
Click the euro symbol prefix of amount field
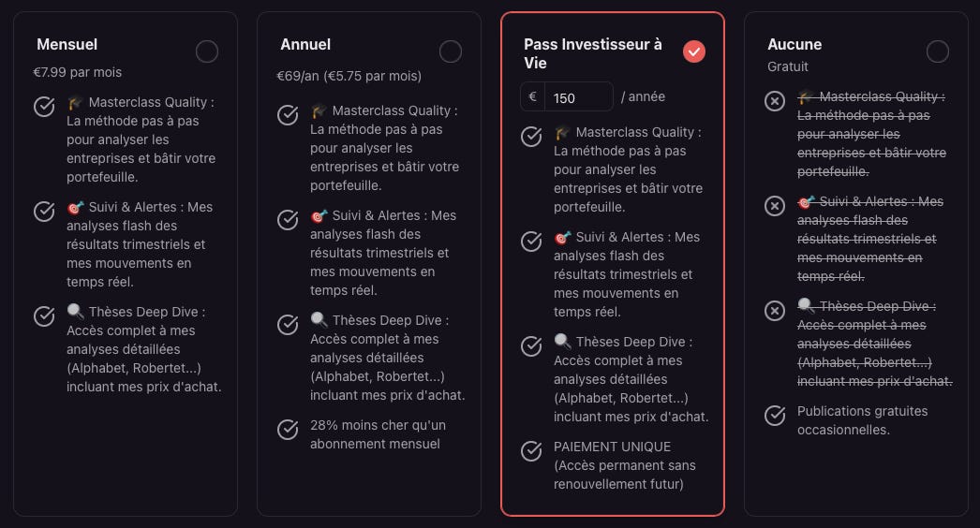click(x=532, y=96)
